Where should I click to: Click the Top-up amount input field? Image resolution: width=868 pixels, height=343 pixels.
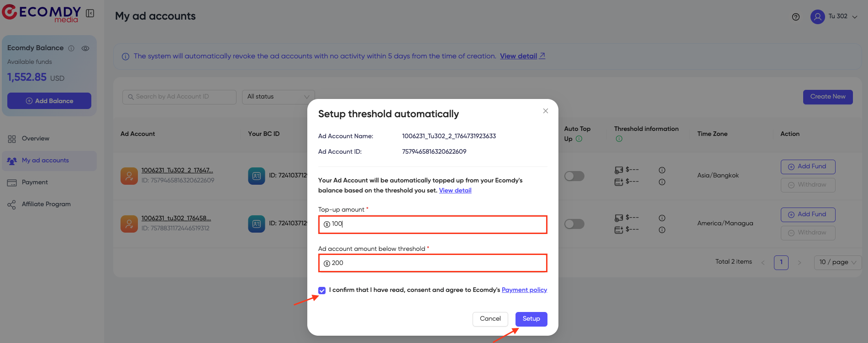tap(433, 224)
